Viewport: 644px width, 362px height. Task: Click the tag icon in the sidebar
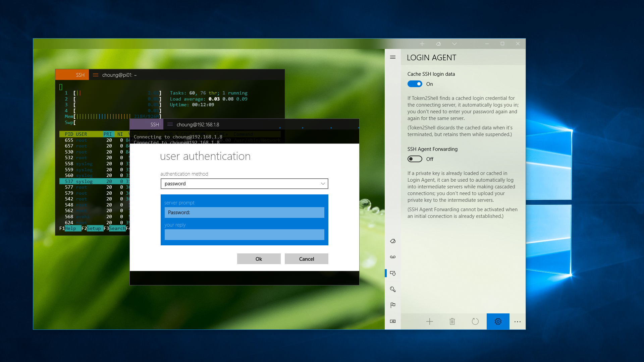point(393,241)
